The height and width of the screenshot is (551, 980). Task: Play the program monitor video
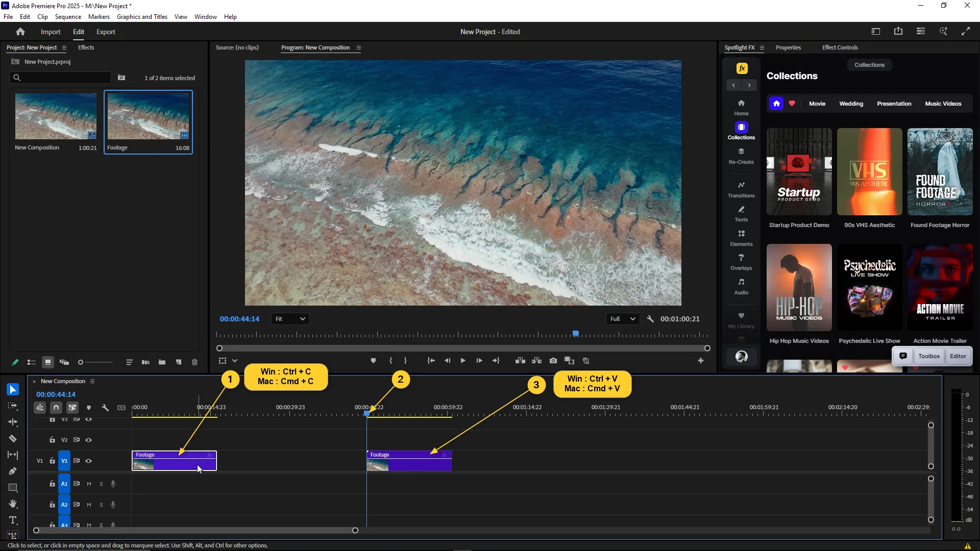tap(463, 361)
